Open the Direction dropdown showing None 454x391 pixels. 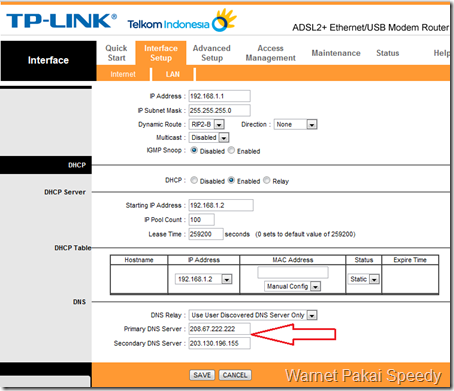(x=295, y=124)
